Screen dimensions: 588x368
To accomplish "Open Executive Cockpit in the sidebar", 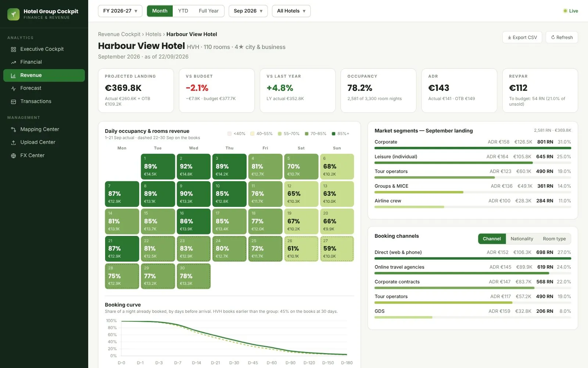I will pos(44,49).
